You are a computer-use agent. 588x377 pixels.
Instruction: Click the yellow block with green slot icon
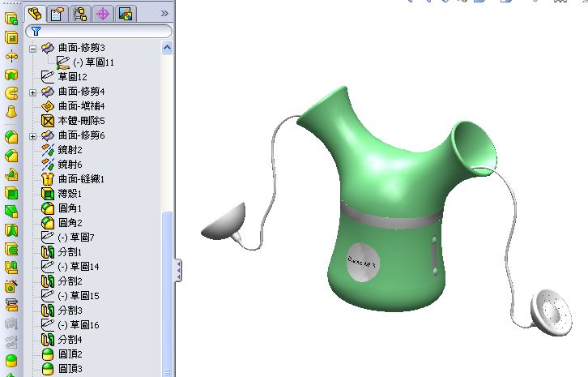pos(11,249)
